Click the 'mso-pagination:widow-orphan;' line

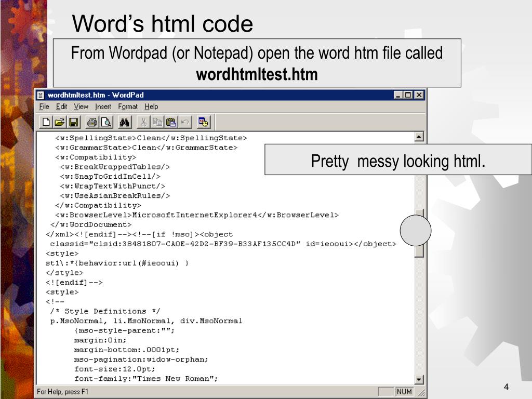[141, 360]
